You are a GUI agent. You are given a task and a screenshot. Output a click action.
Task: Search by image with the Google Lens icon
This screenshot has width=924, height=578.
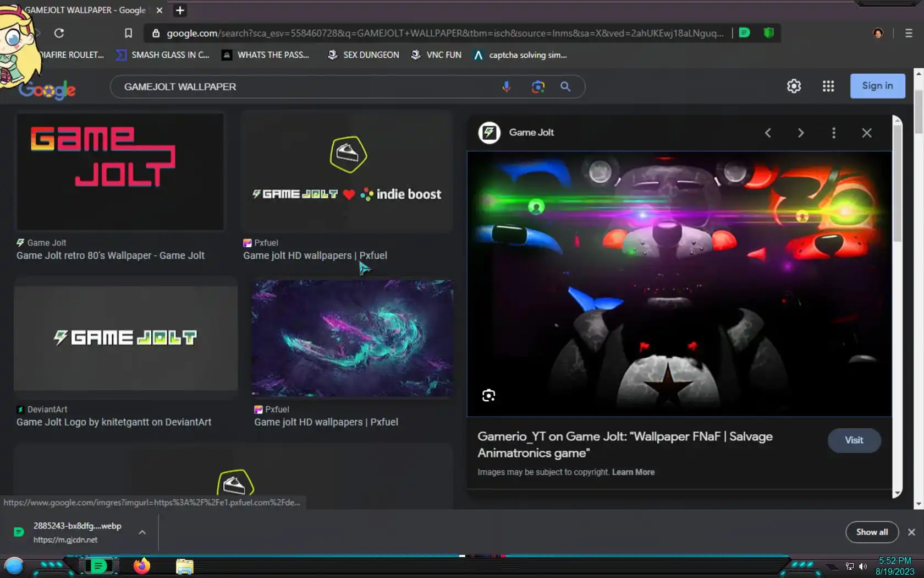[x=538, y=86]
